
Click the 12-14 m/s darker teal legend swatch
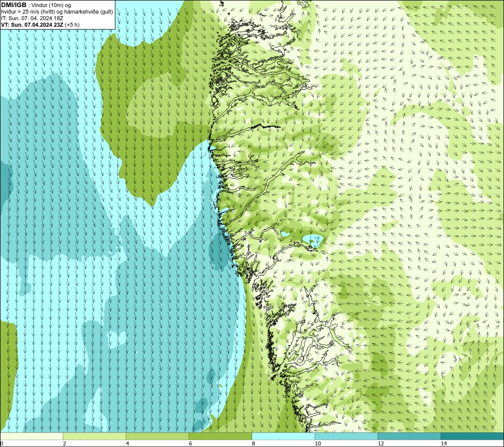pos(409,436)
